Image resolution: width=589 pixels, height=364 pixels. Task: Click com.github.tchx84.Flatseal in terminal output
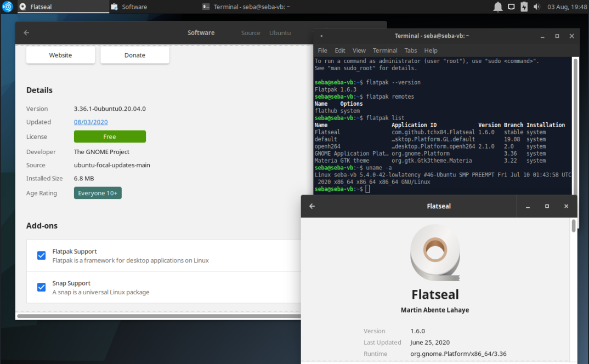(x=433, y=132)
